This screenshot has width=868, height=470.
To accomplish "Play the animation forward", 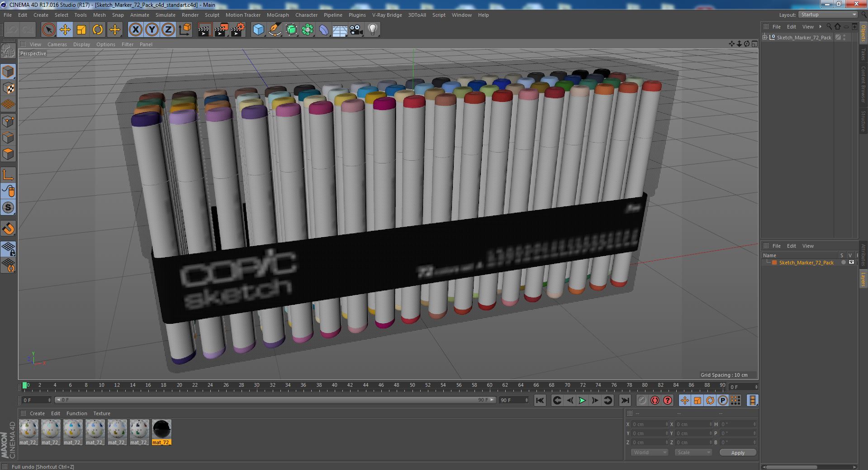I will coord(582,400).
